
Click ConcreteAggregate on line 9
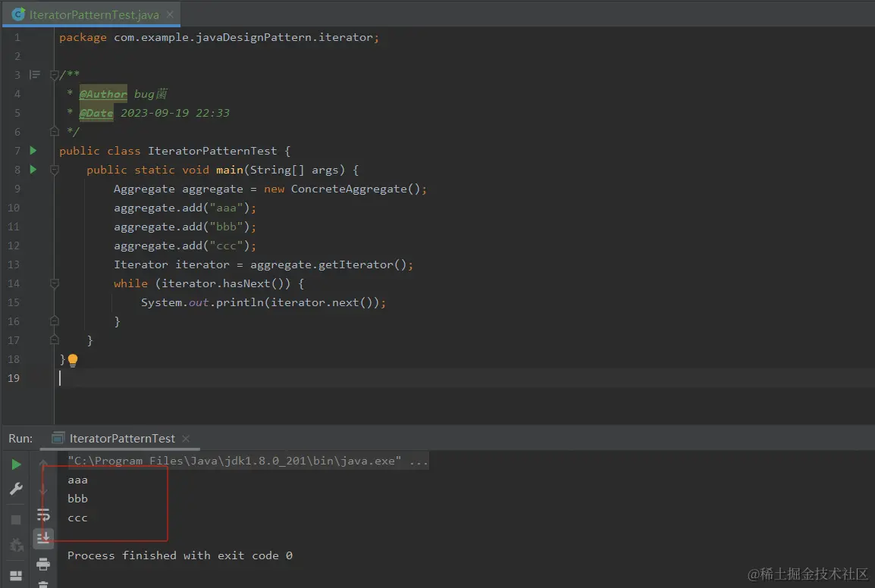[349, 189]
